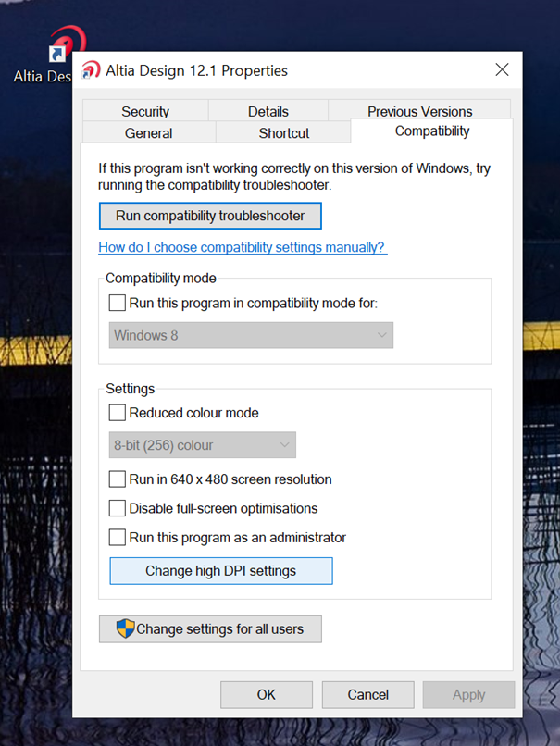Toggle Disable full-screen optimisations checkbox
This screenshot has height=746, width=560.
tap(117, 508)
